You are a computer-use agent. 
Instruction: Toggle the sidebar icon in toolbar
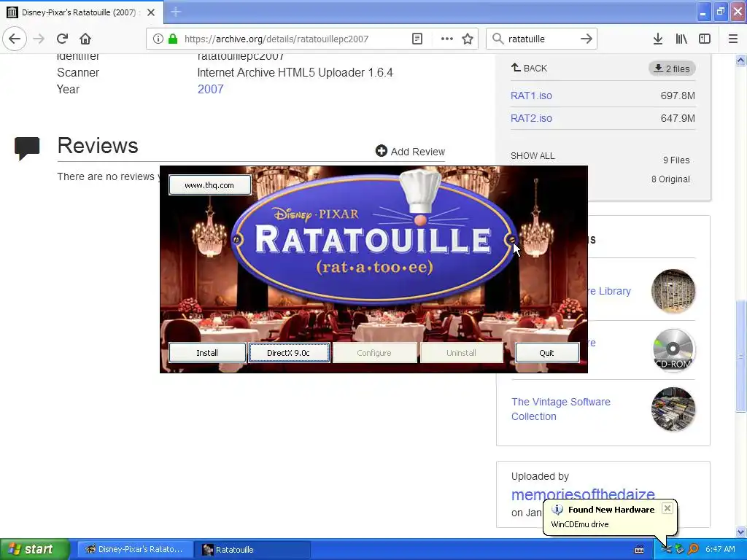[x=705, y=39]
